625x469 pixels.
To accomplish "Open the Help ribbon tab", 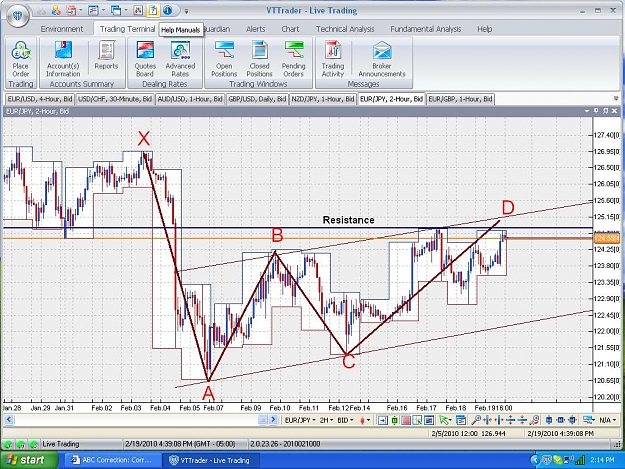I will [485, 29].
